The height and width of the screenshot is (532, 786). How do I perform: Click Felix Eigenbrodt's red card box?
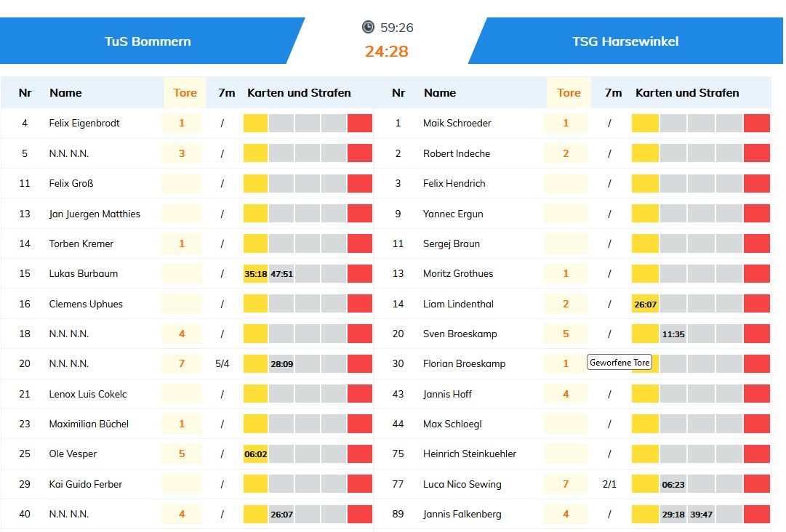(x=360, y=123)
